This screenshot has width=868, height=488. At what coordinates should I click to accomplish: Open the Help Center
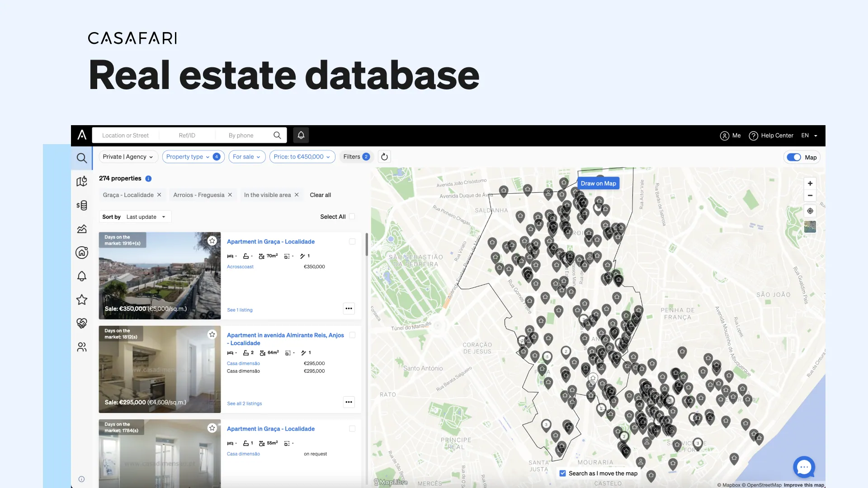click(771, 136)
